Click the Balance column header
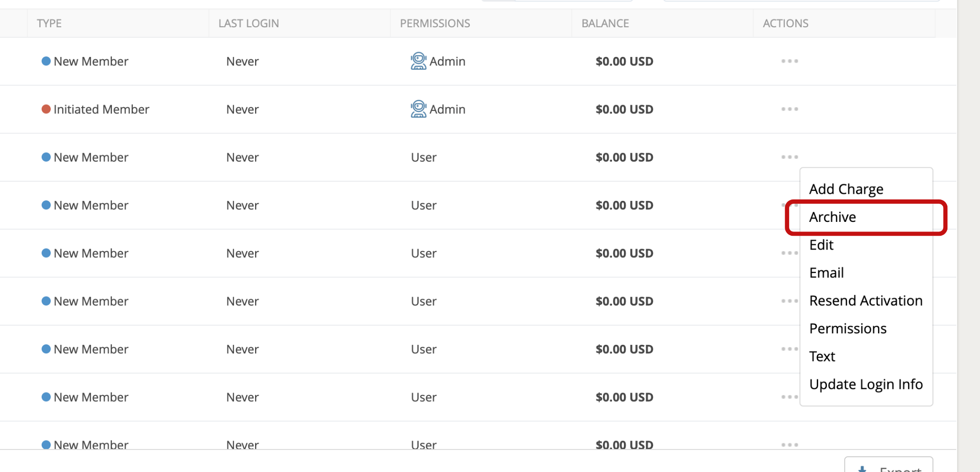The height and width of the screenshot is (472, 980). [605, 23]
